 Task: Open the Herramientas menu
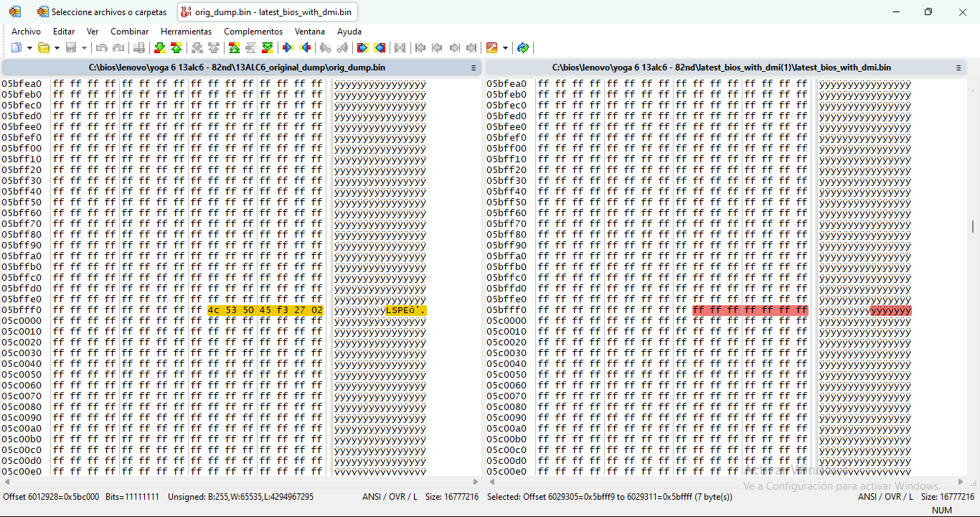(x=186, y=32)
